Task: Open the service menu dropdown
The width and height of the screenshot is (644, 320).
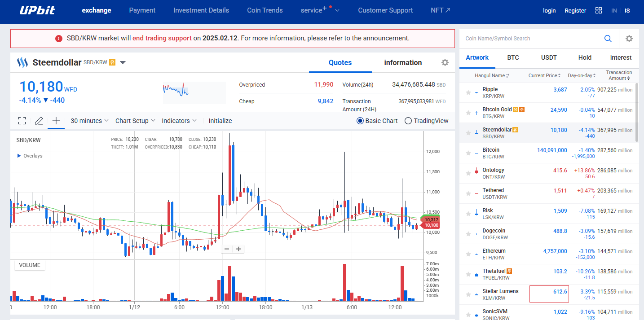Action: point(320,10)
